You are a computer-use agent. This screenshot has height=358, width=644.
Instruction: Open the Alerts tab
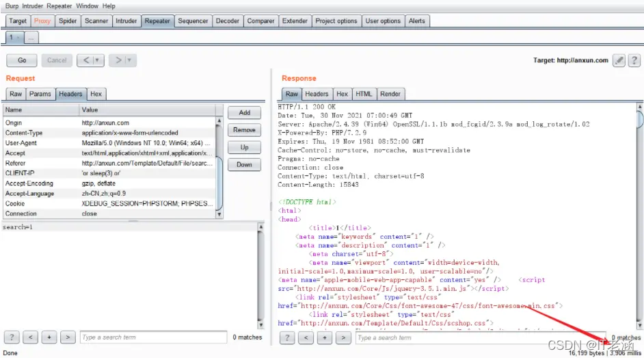[x=417, y=21]
